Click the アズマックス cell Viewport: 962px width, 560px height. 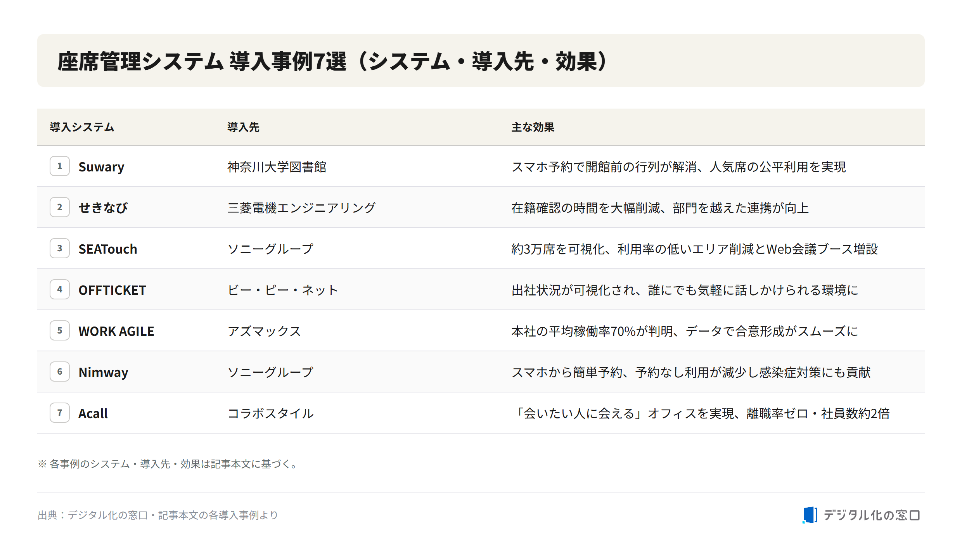click(264, 331)
